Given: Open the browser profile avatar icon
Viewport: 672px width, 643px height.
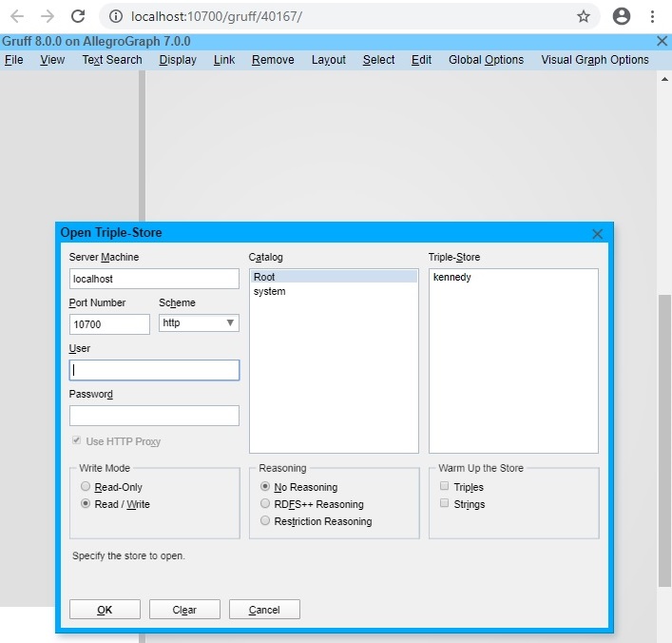Looking at the screenshot, I should pos(622,16).
